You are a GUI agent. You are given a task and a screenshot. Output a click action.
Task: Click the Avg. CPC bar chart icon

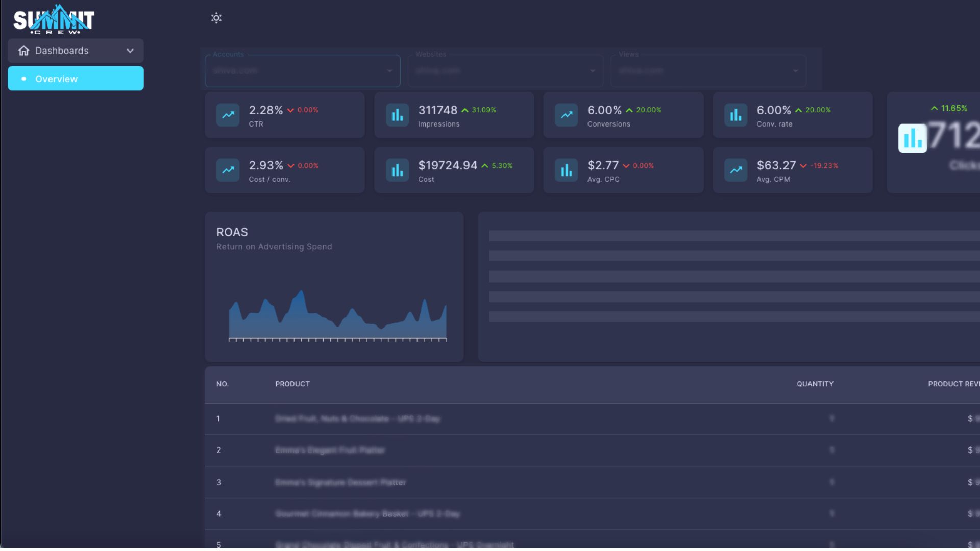567,170
